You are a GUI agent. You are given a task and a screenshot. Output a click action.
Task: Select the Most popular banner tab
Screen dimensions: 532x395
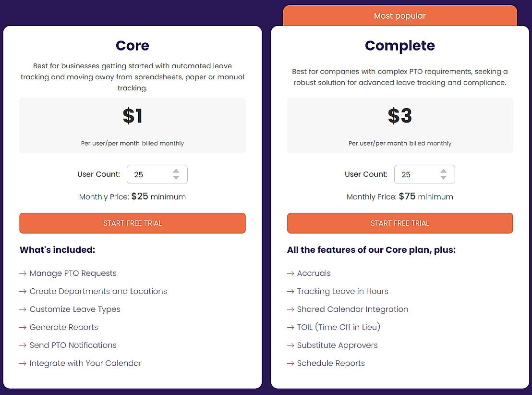coord(400,16)
